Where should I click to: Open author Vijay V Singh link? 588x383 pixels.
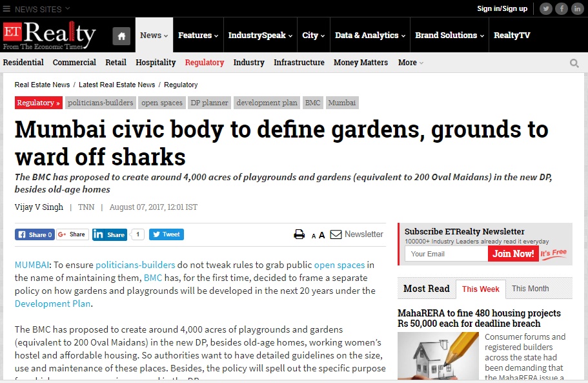(x=39, y=207)
